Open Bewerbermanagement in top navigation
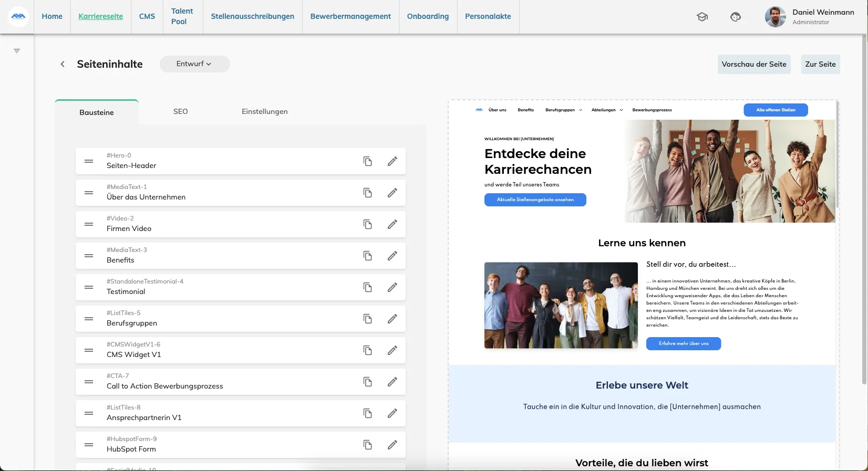 click(350, 17)
